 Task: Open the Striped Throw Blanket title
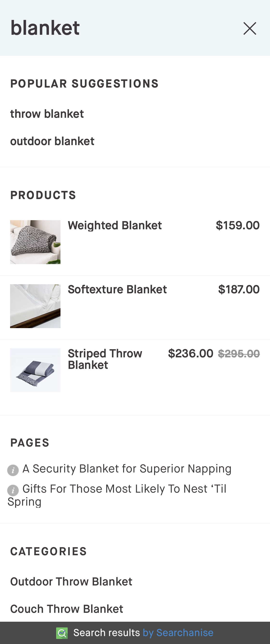coord(105,359)
